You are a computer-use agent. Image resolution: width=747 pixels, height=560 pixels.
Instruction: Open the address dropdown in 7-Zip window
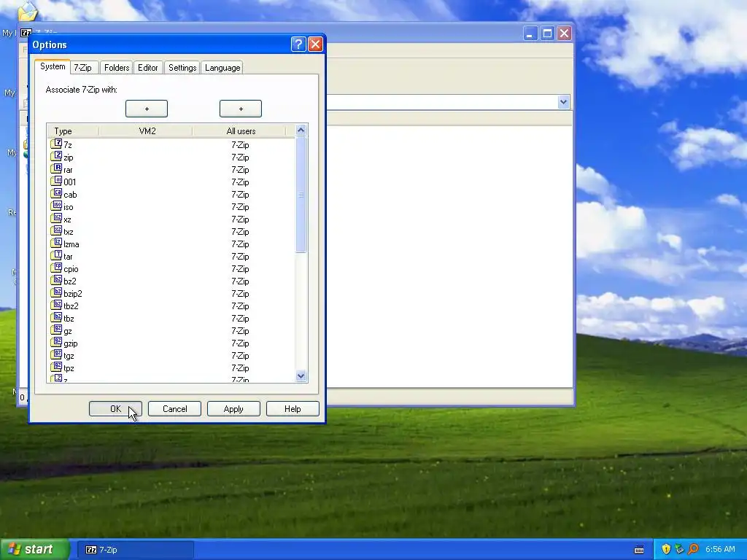pyautogui.click(x=564, y=102)
